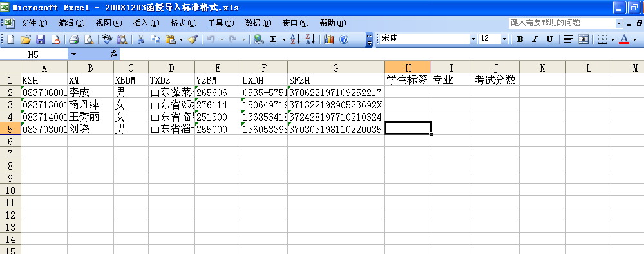Image resolution: width=644 pixels, height=254 pixels.
Task: Open the font size dropdown showing 12
Action: point(504,39)
